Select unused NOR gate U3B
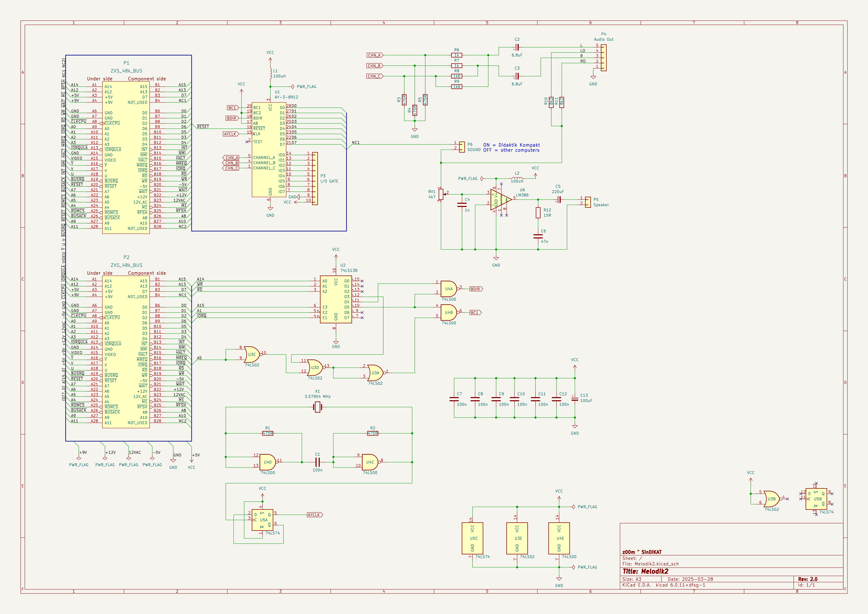868x614 pixels. coord(772,499)
